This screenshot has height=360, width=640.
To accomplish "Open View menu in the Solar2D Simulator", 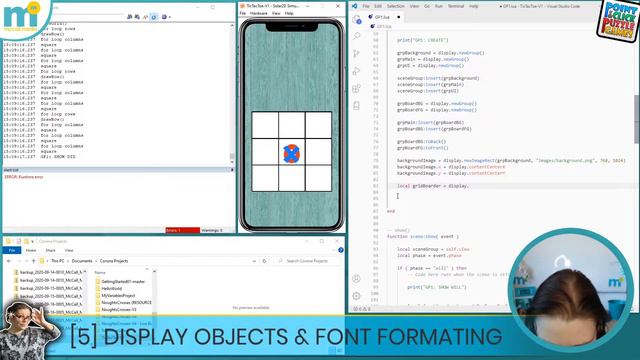I will pos(276,13).
